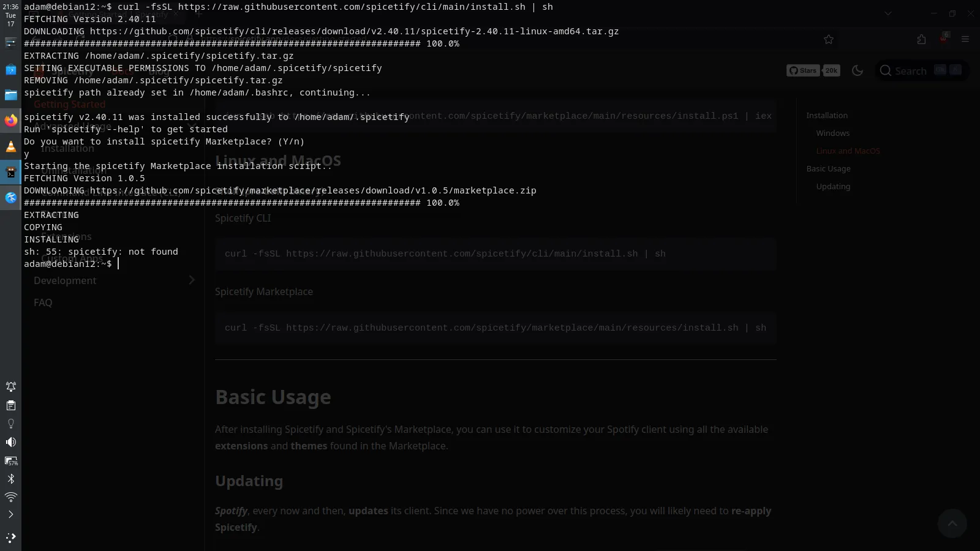Jump to Linux and MacOS in page contents

[848, 151]
